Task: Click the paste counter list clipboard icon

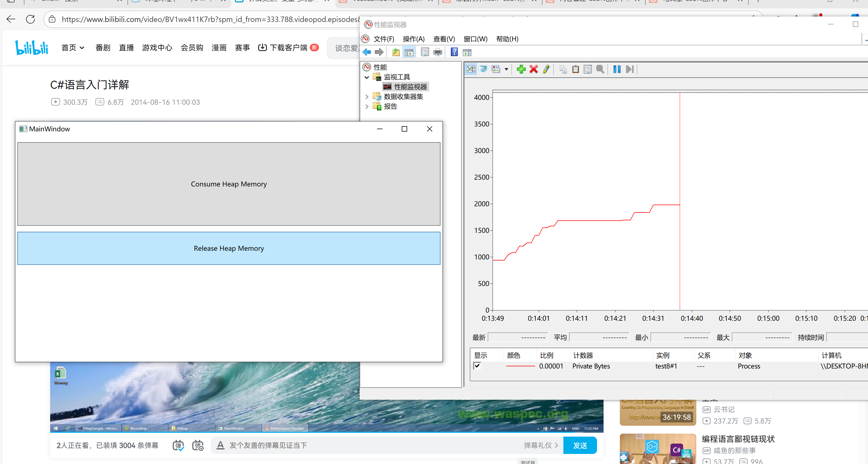Action: (x=576, y=69)
